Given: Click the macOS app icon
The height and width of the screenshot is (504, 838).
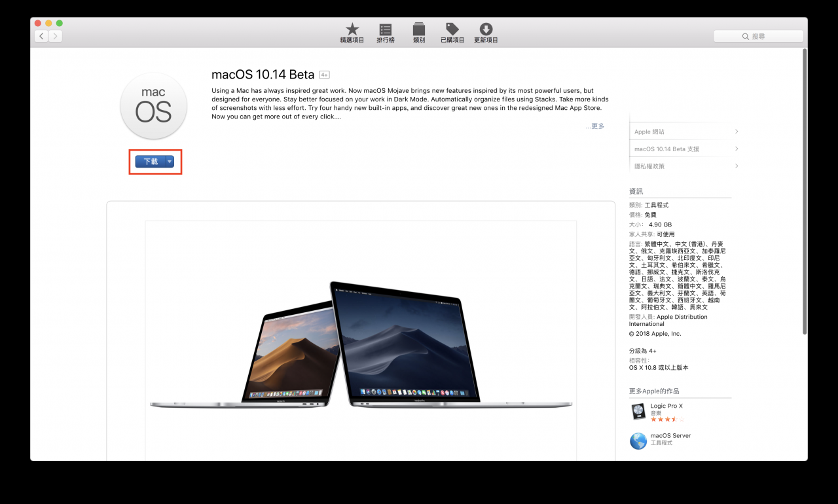Looking at the screenshot, I should click(154, 106).
